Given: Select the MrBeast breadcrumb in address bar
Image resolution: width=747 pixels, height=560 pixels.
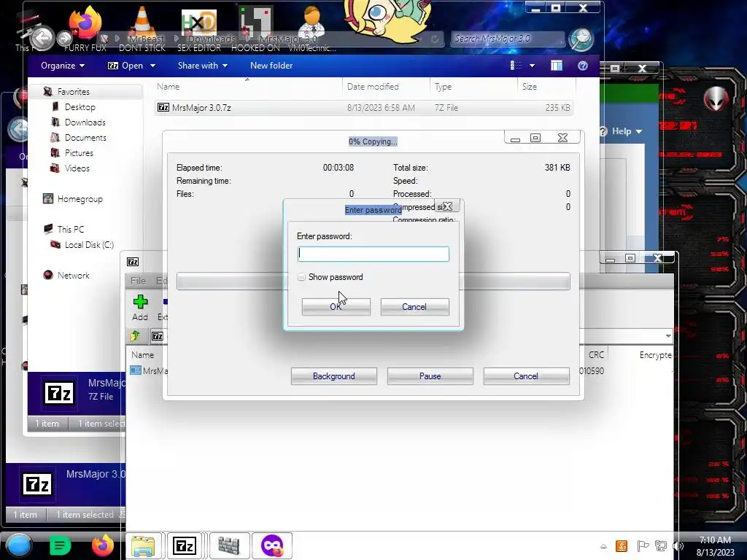Looking at the screenshot, I should pyautogui.click(x=146, y=39).
